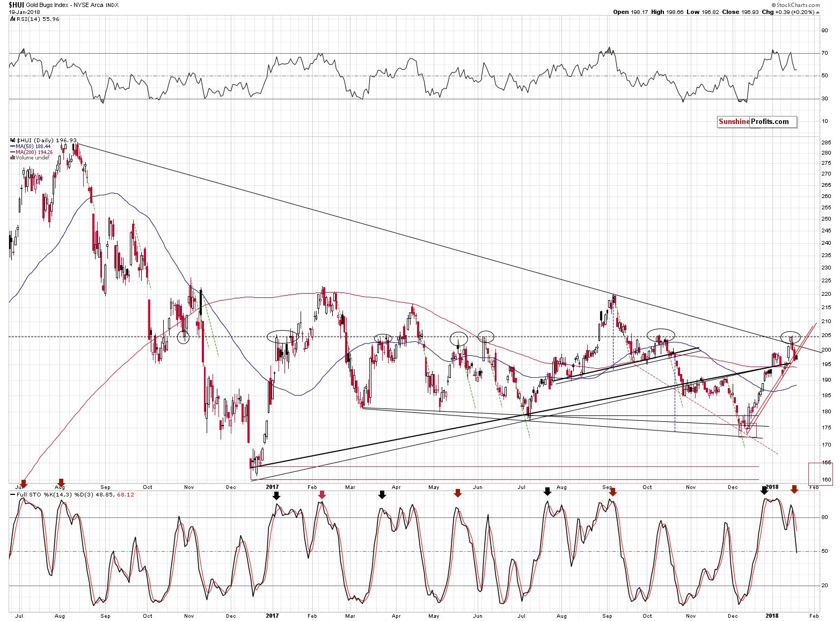
Task: Click the 205 price axis label
Action: point(827,335)
